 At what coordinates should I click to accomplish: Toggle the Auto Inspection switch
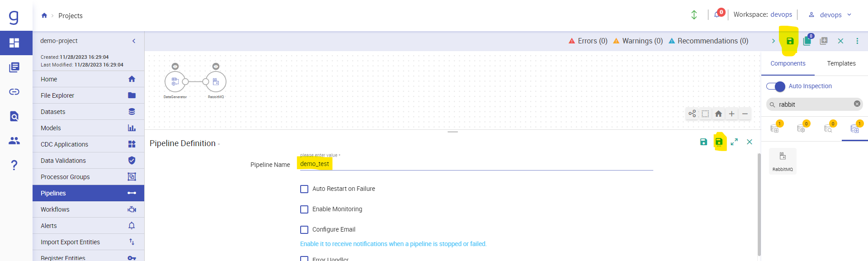(x=776, y=86)
